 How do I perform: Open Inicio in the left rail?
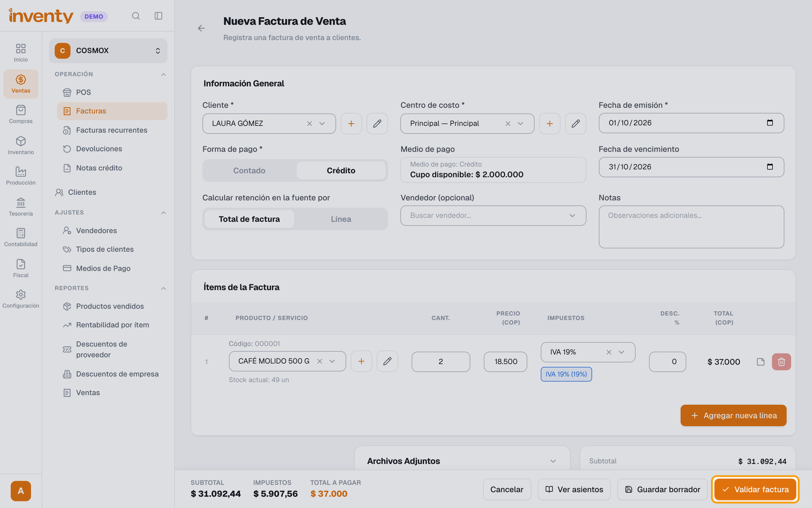pyautogui.click(x=21, y=53)
